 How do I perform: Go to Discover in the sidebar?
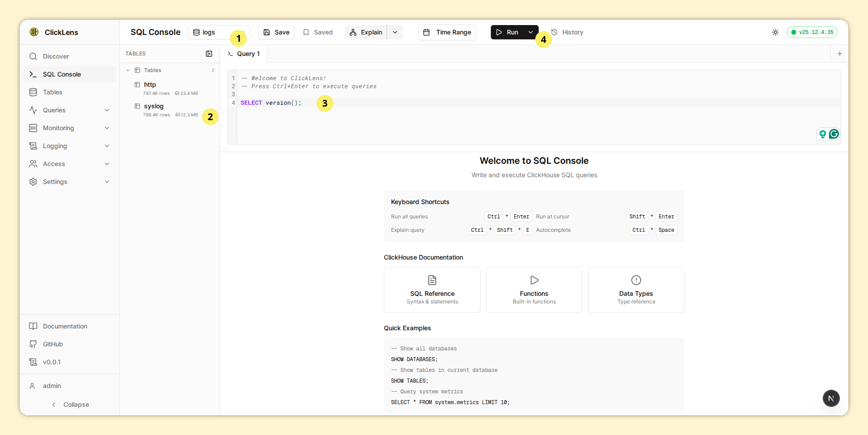click(x=56, y=56)
